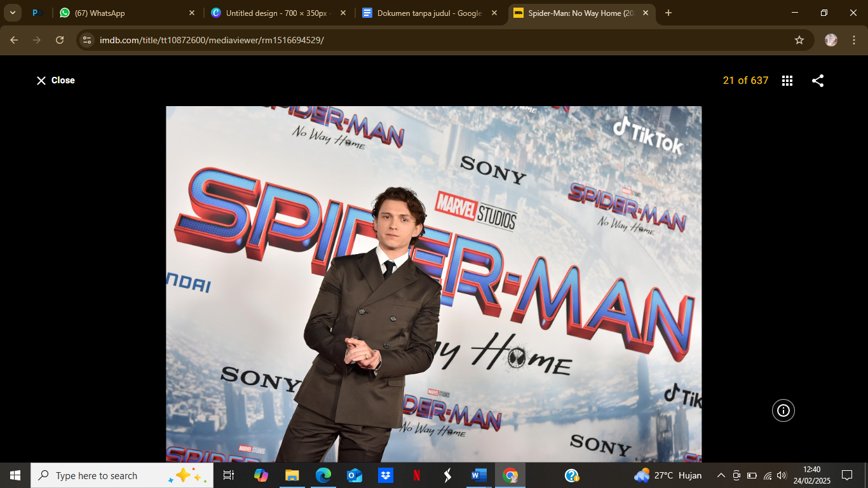Viewport: 868px width, 488px height.
Task: Open the Wi-Fi network icon
Action: coord(767,475)
